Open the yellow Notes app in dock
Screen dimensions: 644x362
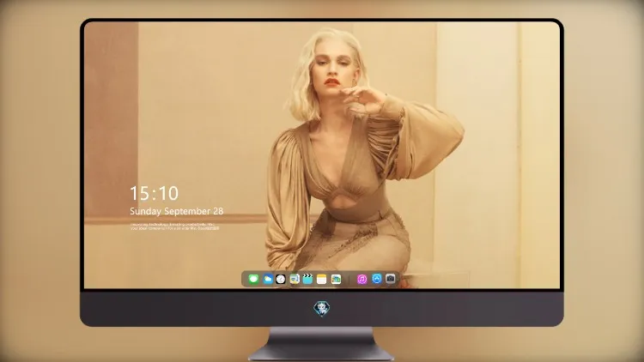pyautogui.click(x=322, y=279)
